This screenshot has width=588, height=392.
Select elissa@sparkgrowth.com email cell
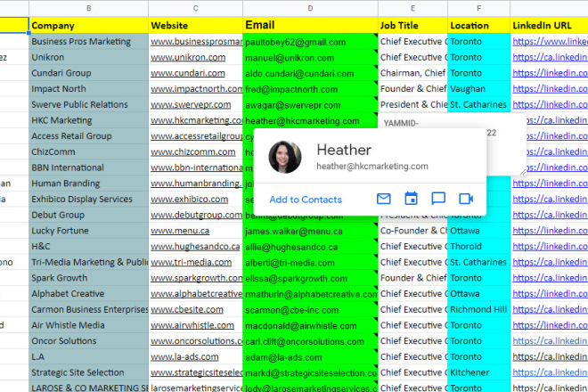pos(310,278)
